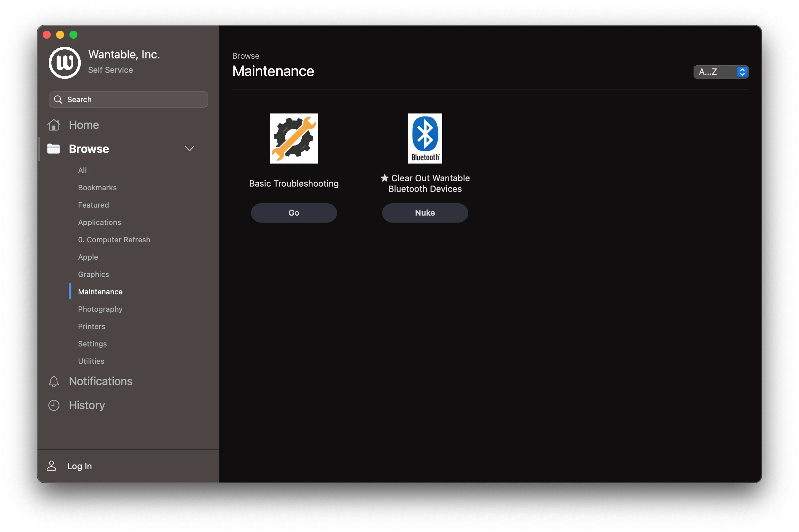Screen dimensions: 799x532
Task: Open the 0. Computer Refresh category
Action: (x=114, y=240)
